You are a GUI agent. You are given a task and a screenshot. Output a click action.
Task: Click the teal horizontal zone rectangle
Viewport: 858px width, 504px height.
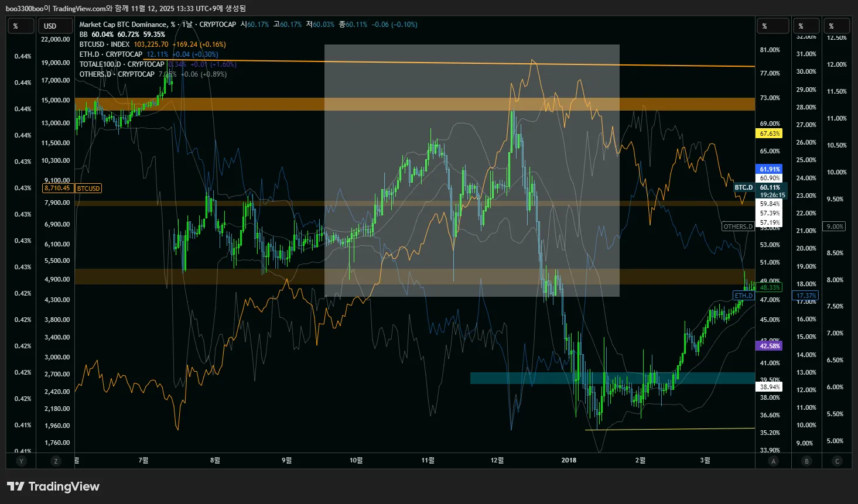tap(612, 378)
